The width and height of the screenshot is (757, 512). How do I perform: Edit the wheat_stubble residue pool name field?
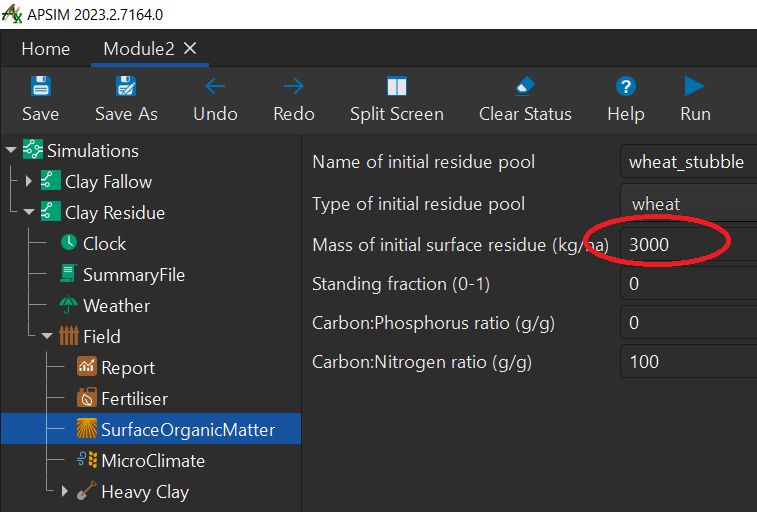pos(688,162)
